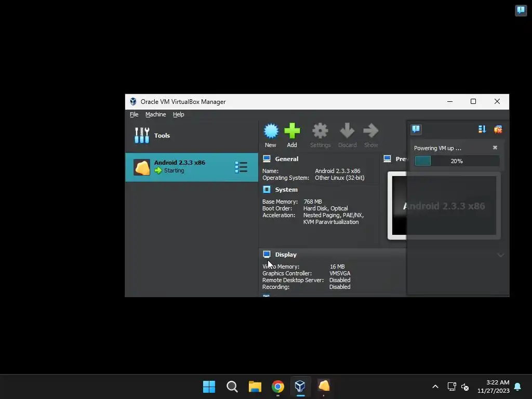Image resolution: width=532 pixels, height=399 pixels.
Task: Click the green Add machine icon
Action: point(292,131)
